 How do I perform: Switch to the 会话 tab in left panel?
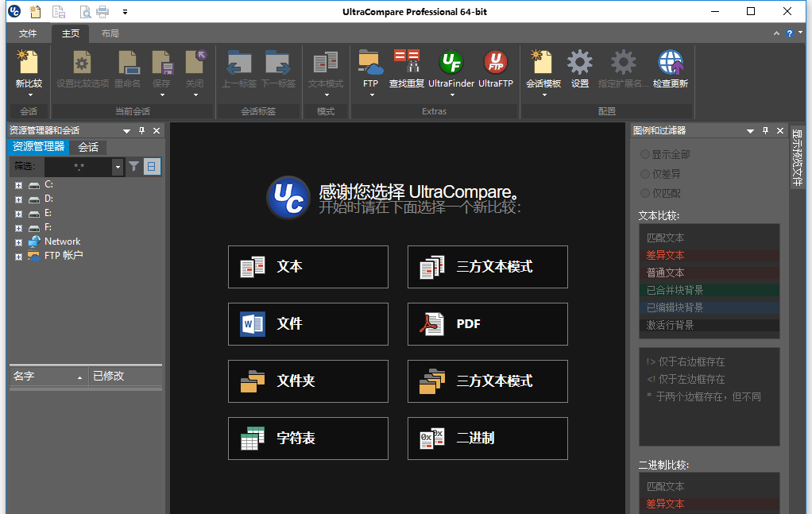coord(87,147)
